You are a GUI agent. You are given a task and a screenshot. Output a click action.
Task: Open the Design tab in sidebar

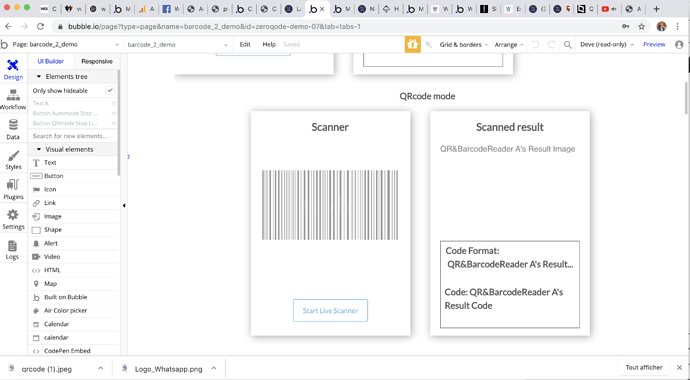(x=13, y=69)
